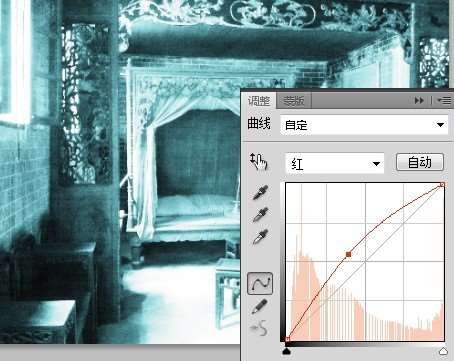Viewport: 454px width, 361px height.
Task: Select the on-image targeted adjustment hand tool
Action: click(259, 162)
